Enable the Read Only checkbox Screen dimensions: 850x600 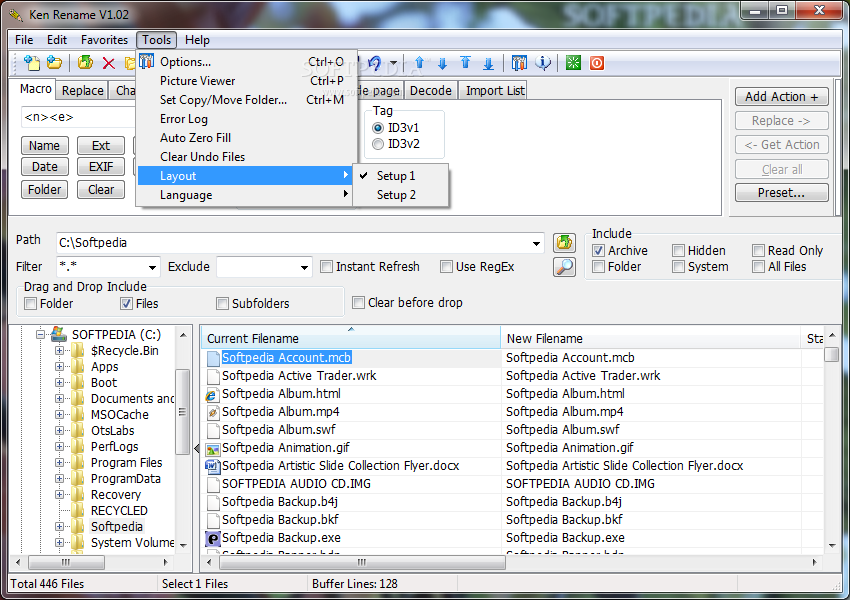click(x=758, y=250)
